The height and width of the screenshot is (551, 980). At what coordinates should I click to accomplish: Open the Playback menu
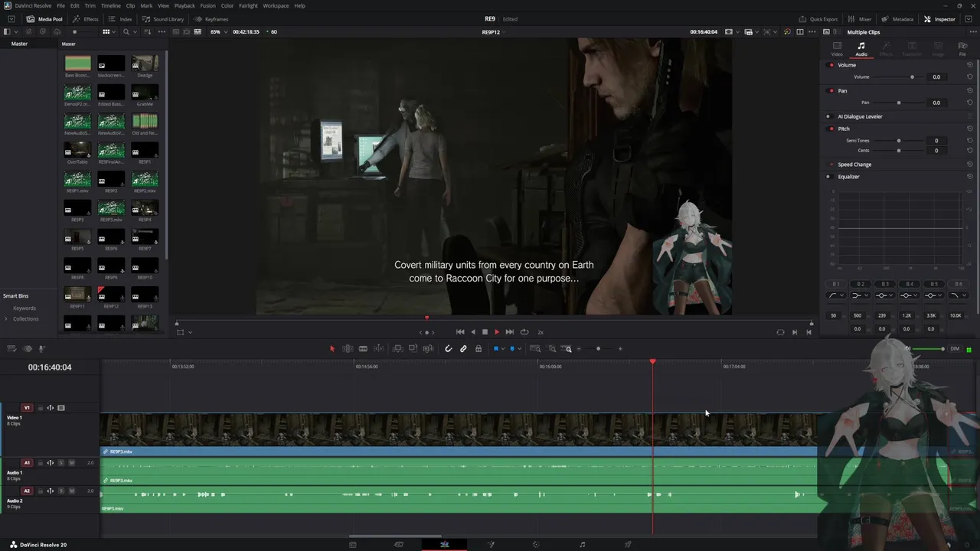(x=185, y=5)
